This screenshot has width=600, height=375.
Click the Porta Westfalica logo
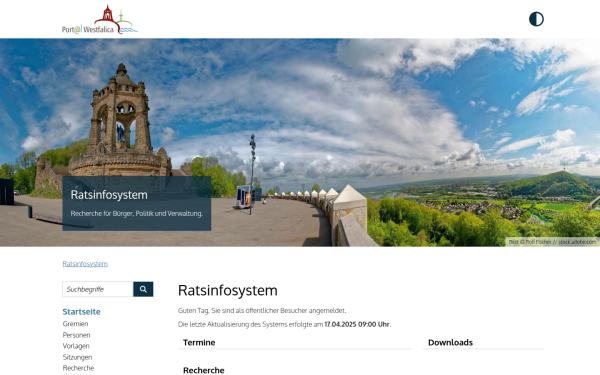click(x=100, y=20)
